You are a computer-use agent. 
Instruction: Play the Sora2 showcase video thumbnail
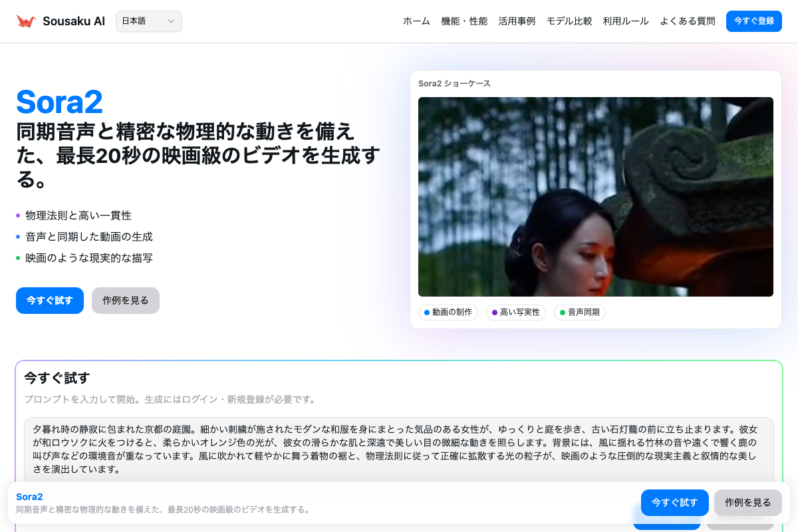(595, 197)
